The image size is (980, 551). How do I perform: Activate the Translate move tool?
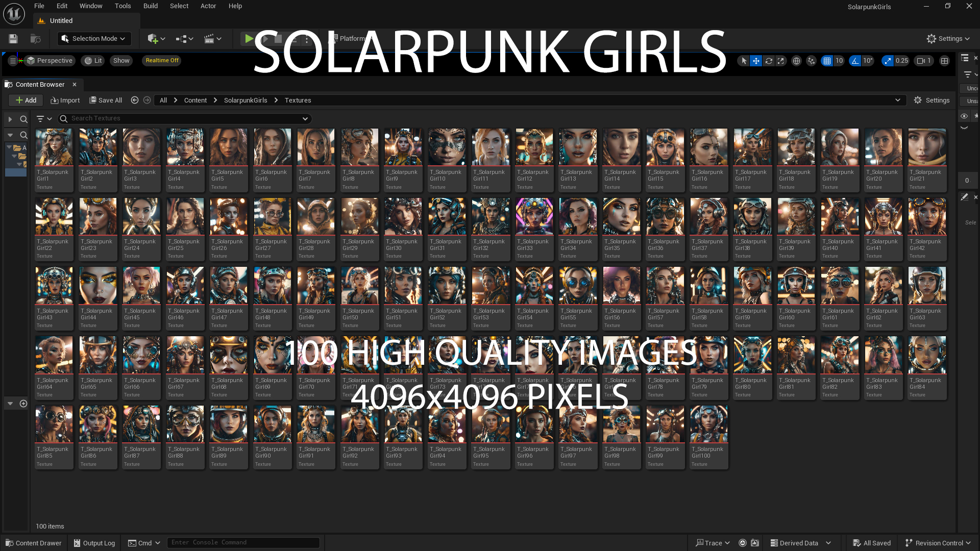pos(756,61)
